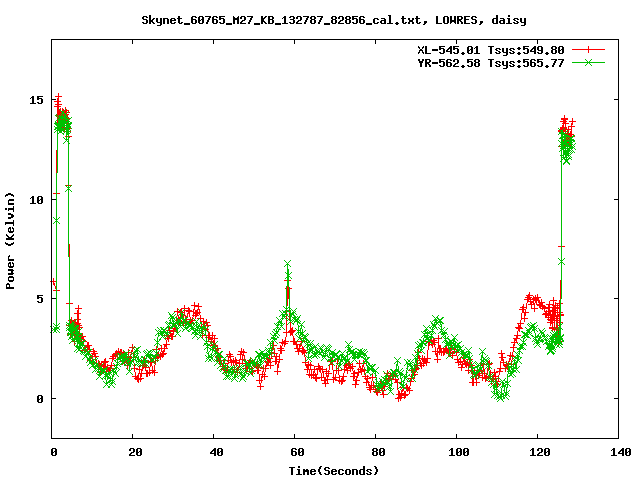The height and width of the screenshot is (480, 640).
Task: Click the y-axis tick label 10
Action: (x=36, y=200)
